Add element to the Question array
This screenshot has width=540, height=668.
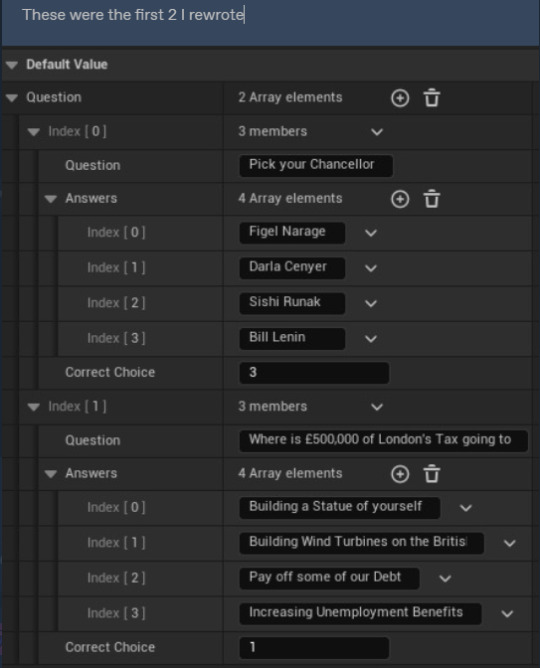[x=400, y=98]
